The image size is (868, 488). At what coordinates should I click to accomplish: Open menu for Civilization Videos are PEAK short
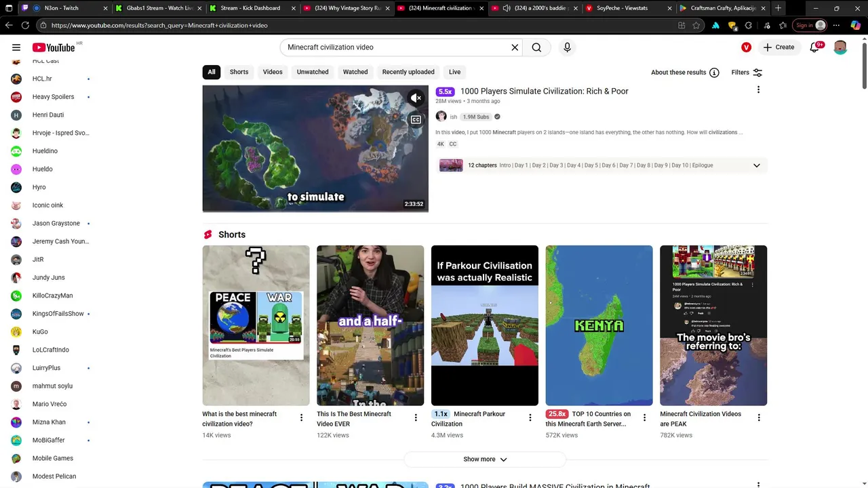[x=759, y=418]
